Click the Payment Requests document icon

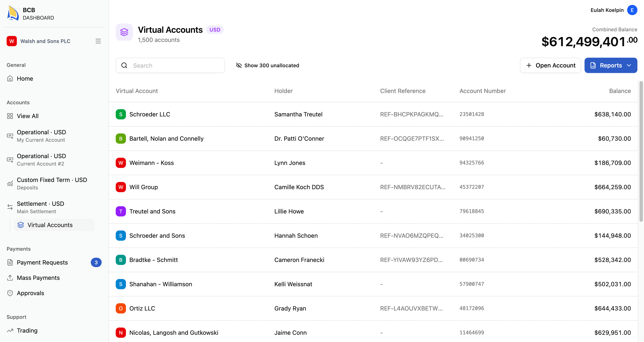tap(10, 262)
